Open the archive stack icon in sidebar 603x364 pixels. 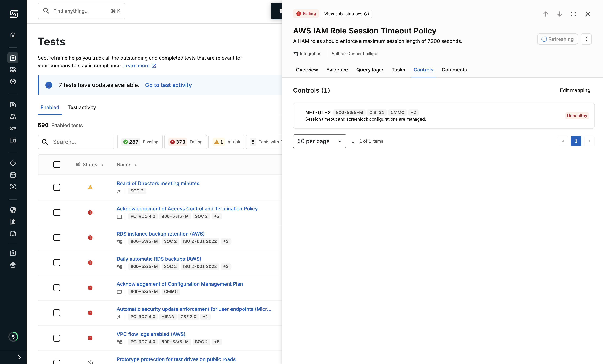(13, 265)
